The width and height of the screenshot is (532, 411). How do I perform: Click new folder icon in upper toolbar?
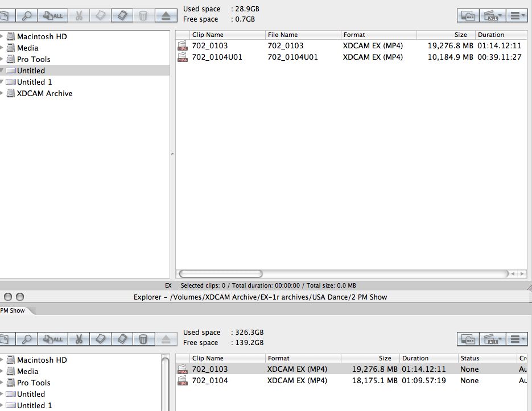click(x=7, y=15)
